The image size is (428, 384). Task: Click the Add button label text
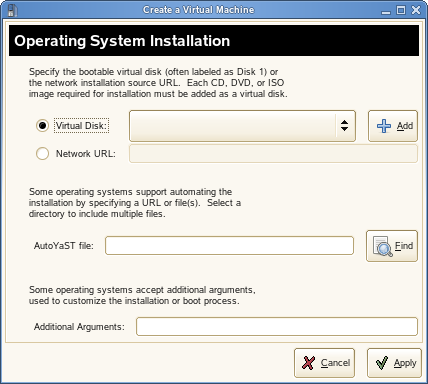pyautogui.click(x=405, y=126)
